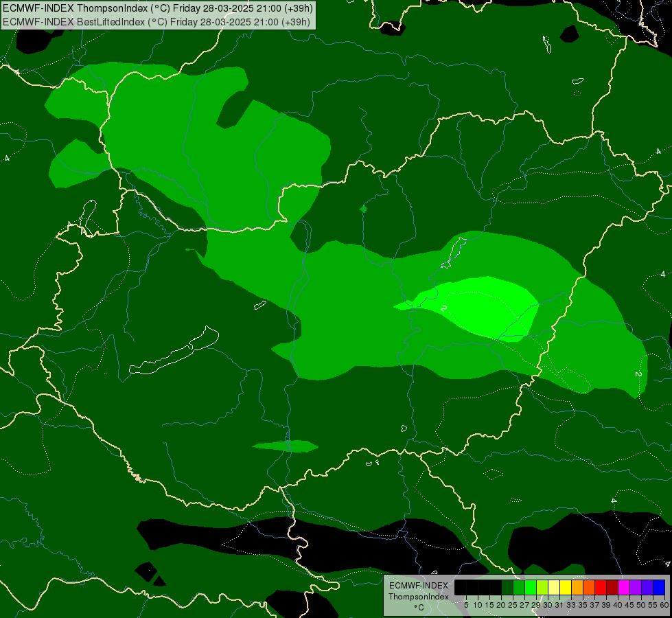Click the legend tick value 37

(x=594, y=605)
